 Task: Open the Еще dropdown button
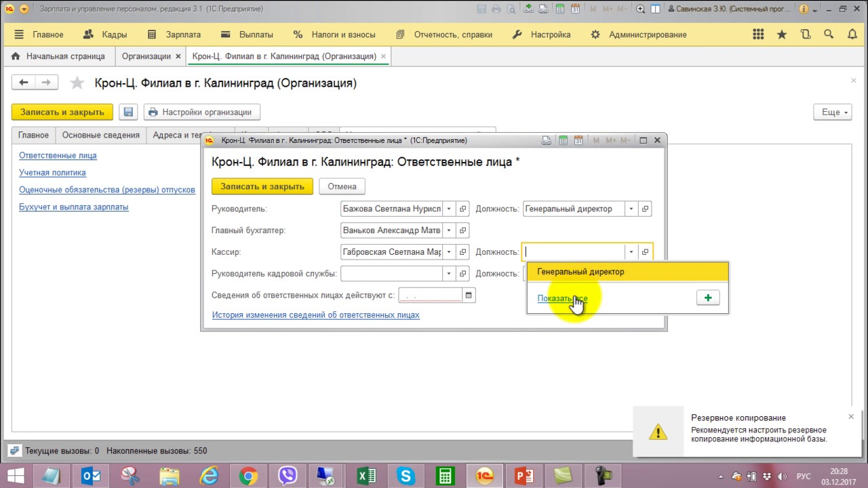click(x=833, y=113)
